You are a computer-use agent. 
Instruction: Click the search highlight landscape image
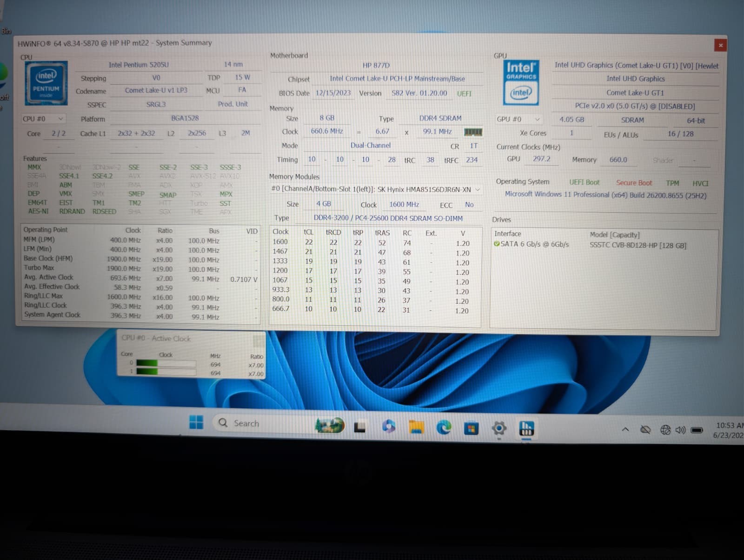330,425
